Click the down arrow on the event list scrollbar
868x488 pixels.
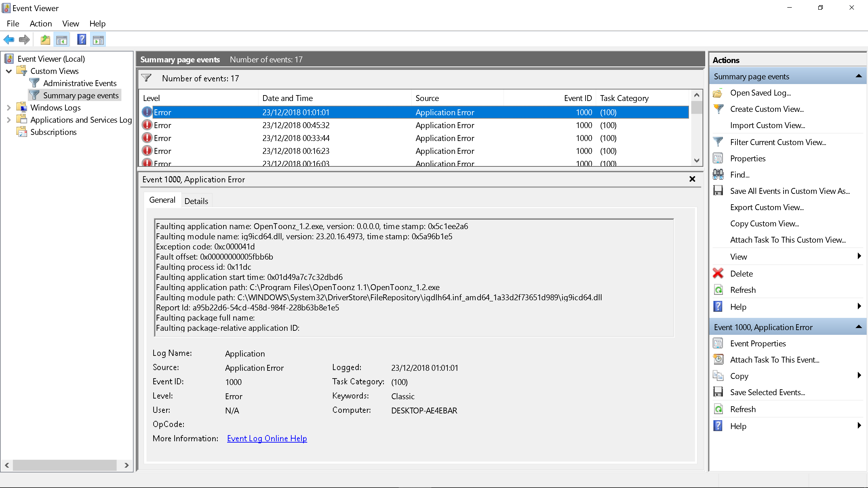coord(697,161)
